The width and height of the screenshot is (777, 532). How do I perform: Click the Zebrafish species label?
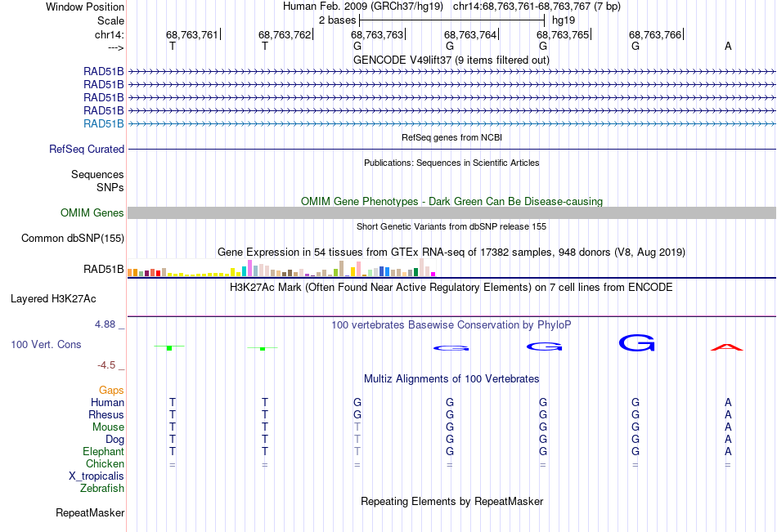pos(102,489)
